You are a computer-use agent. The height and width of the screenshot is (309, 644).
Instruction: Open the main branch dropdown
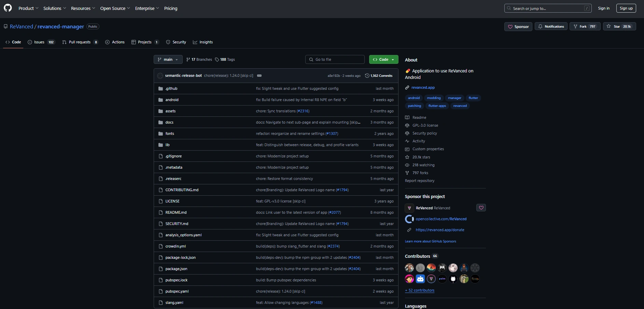coord(168,59)
